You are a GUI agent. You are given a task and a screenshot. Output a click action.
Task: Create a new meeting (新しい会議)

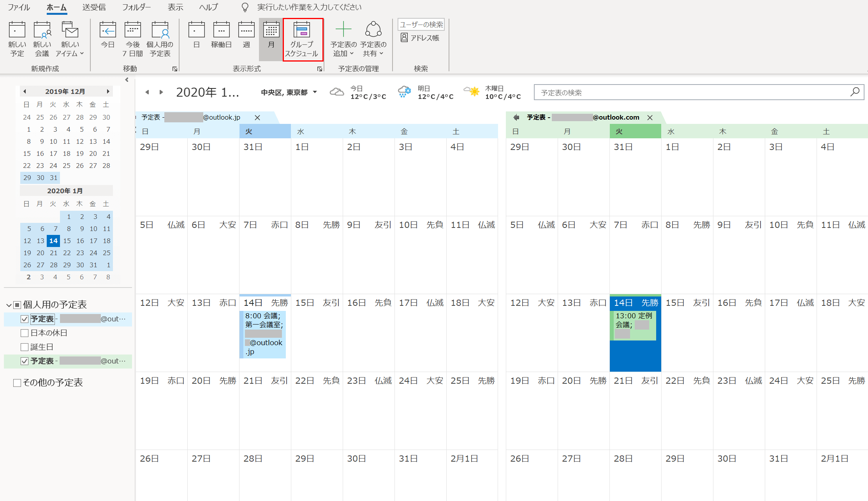(42, 39)
